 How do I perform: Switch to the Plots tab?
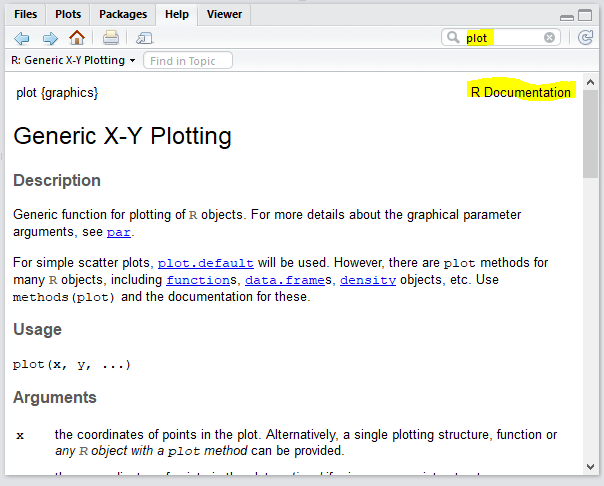(68, 14)
